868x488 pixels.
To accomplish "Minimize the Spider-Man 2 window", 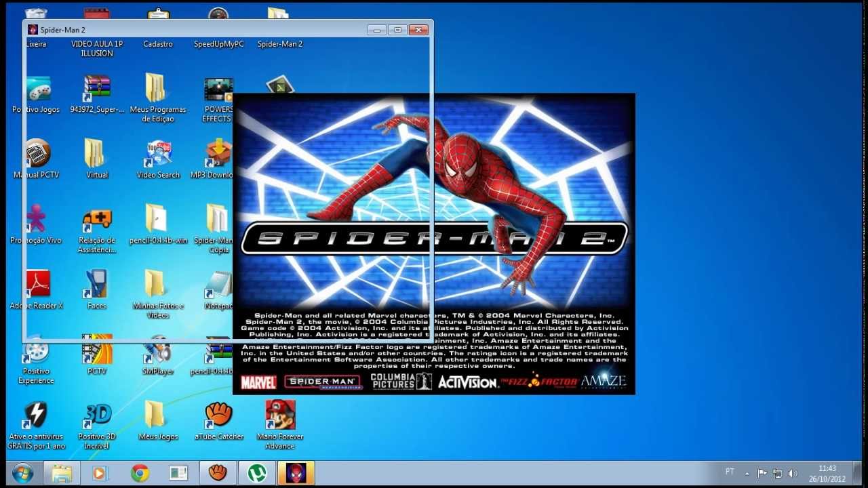I will [377, 30].
